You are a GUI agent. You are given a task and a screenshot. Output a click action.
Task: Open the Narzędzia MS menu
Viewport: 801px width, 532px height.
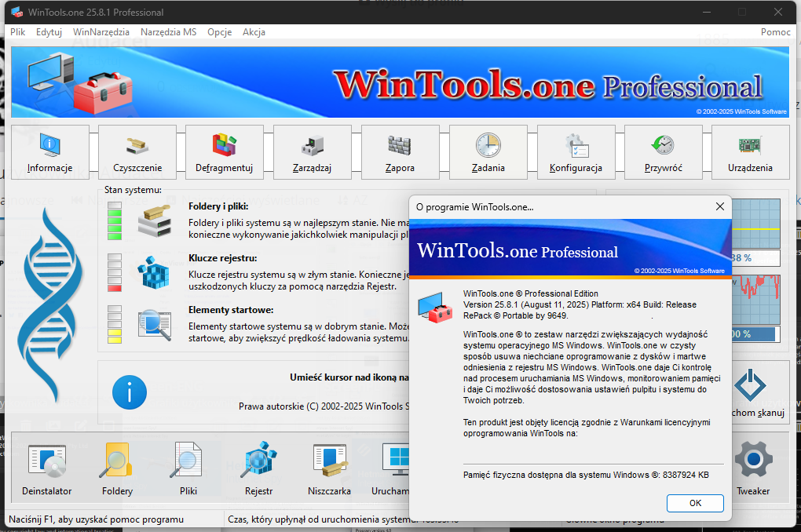(x=169, y=32)
